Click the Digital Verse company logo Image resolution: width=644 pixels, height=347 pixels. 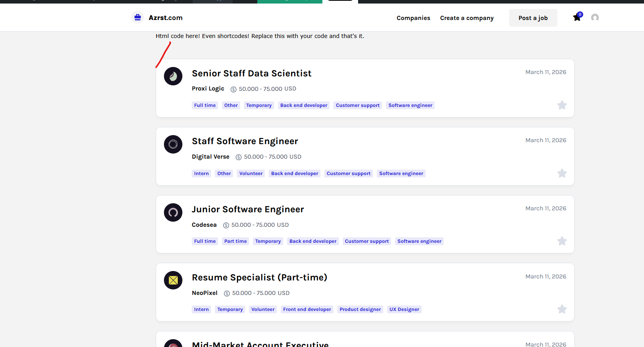coord(173,145)
